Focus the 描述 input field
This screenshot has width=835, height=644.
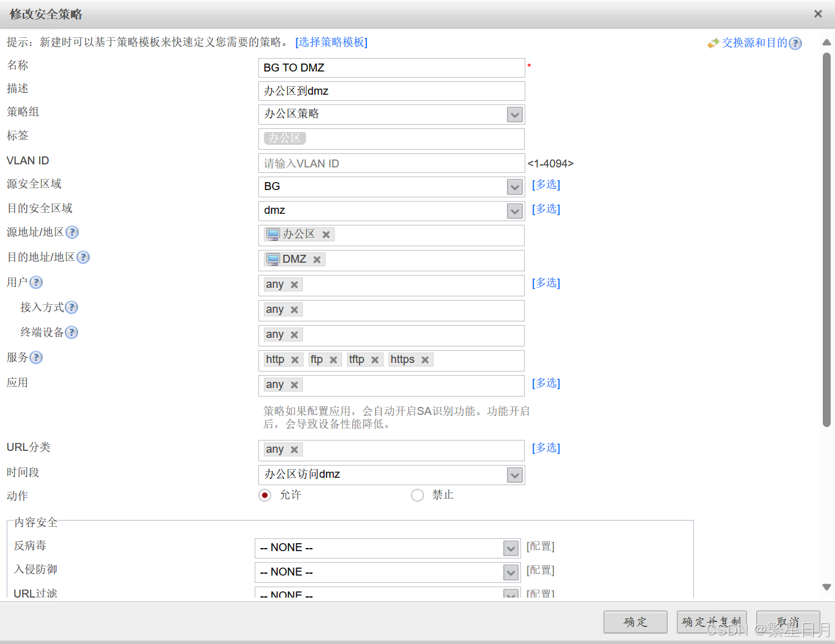[x=392, y=91]
